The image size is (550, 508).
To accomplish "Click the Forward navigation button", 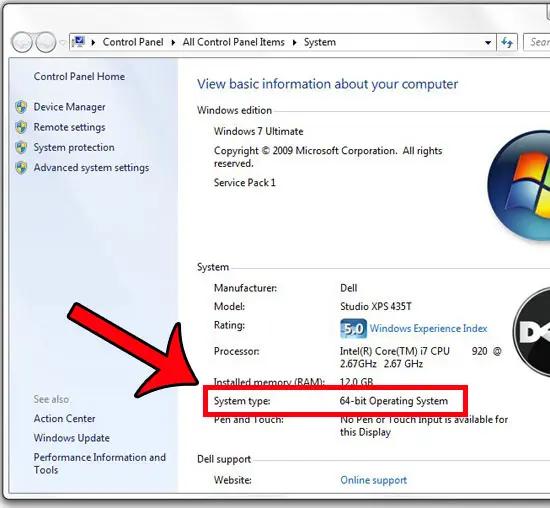I will coord(46,42).
